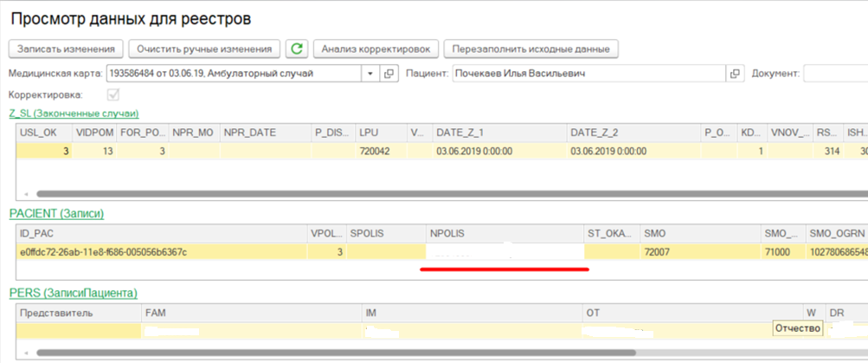Image resolution: width=868 pixels, height=363 pixels.
Task: Open the patient record via the Пациент open icon
Action: coord(736,74)
